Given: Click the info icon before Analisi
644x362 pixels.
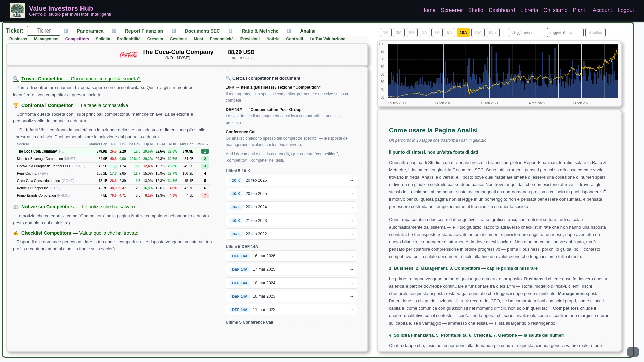Looking at the screenshot, I should pos(289,31).
